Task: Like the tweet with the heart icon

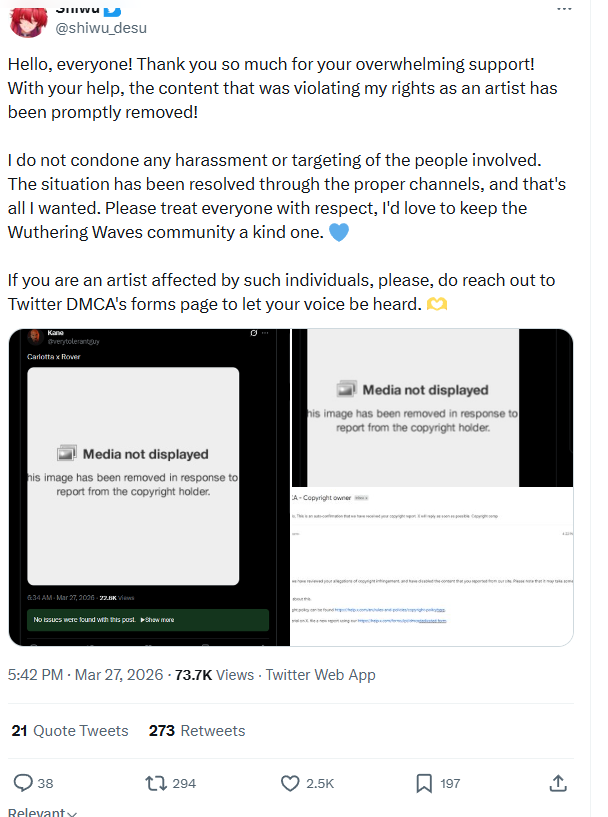Action: (291, 783)
